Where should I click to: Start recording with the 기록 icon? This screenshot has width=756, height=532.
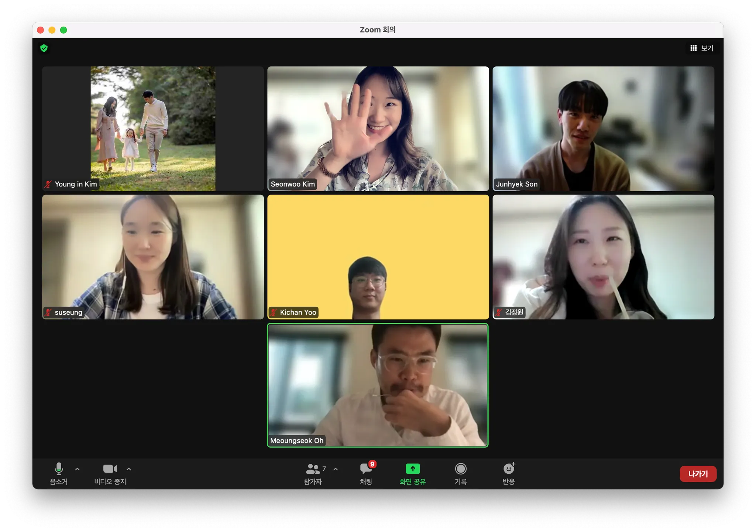[460, 468]
